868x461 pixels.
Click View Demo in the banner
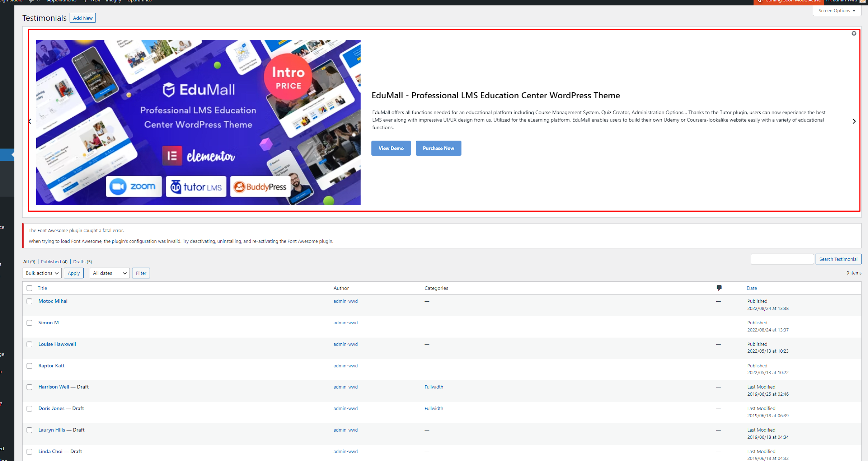(x=391, y=148)
